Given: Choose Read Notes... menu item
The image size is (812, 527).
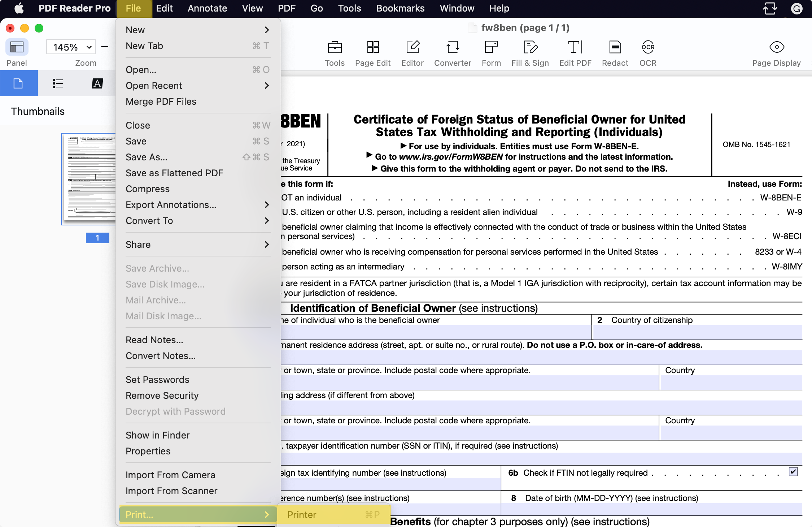Looking at the screenshot, I should click(x=198, y=340).
